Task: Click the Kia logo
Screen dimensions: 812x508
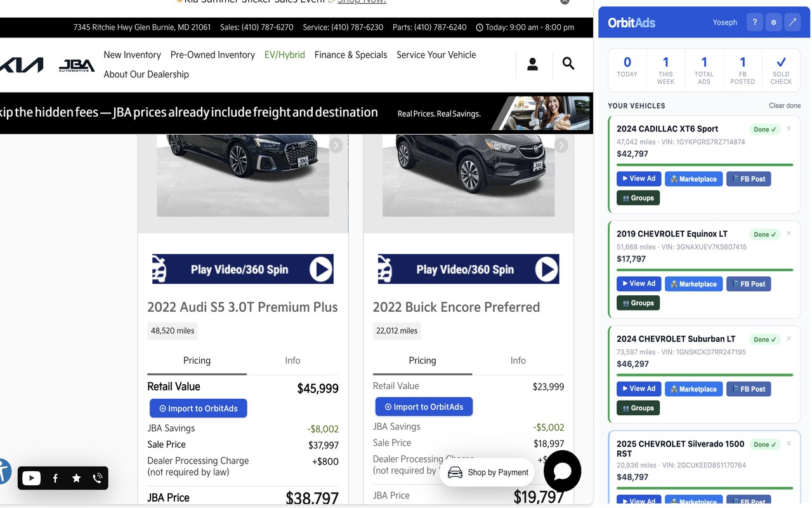Action: point(22,65)
